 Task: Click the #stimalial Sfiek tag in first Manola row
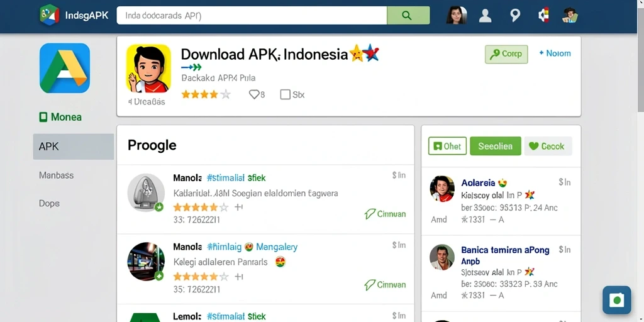pyautogui.click(x=236, y=178)
